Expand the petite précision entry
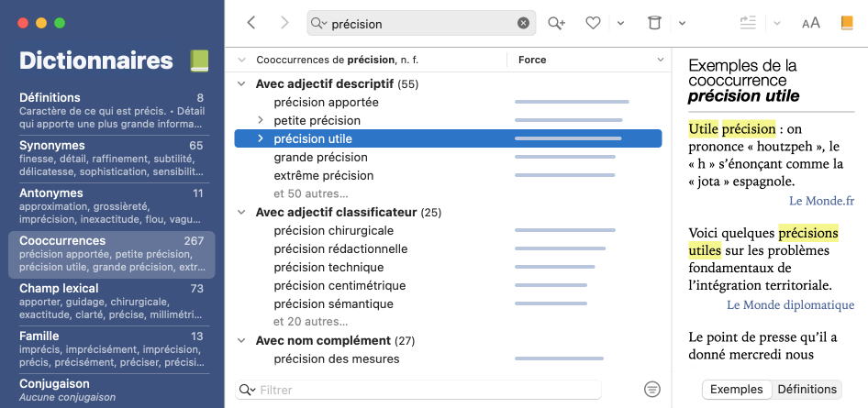The width and height of the screenshot is (868, 408). [x=260, y=120]
